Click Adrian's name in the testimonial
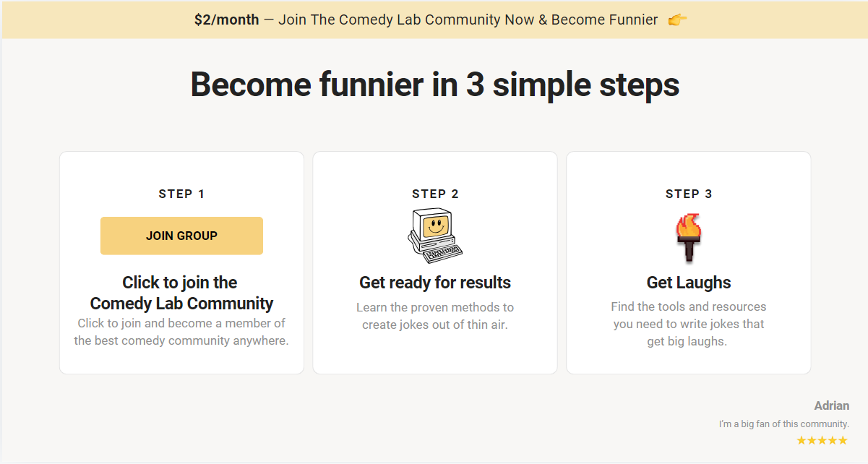 point(832,405)
